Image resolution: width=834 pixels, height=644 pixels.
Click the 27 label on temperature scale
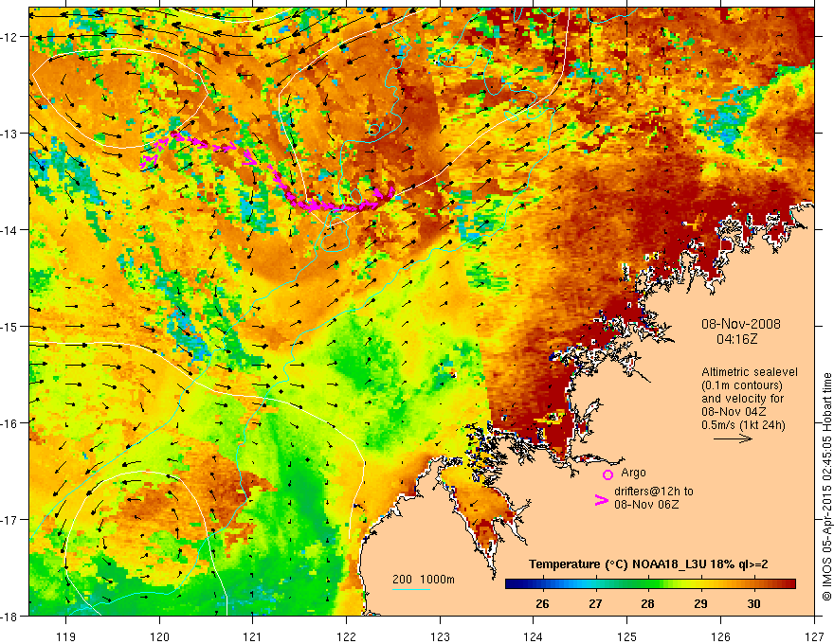click(x=595, y=604)
